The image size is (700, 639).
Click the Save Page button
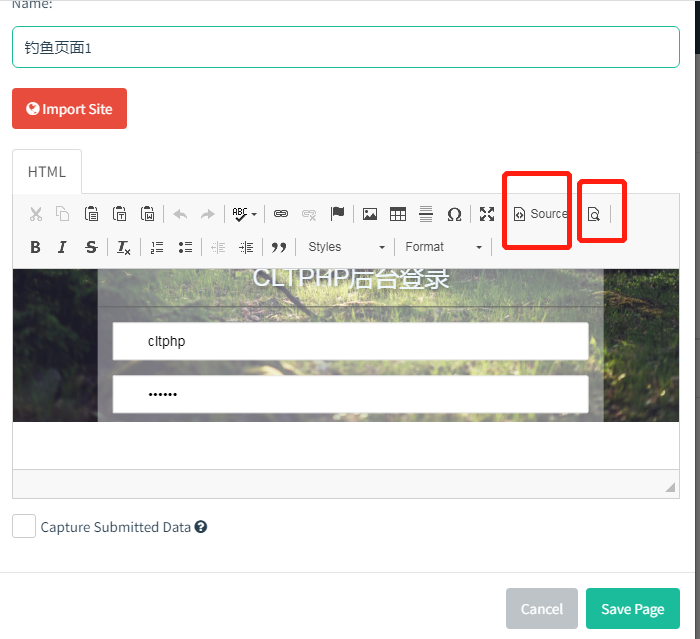633,609
